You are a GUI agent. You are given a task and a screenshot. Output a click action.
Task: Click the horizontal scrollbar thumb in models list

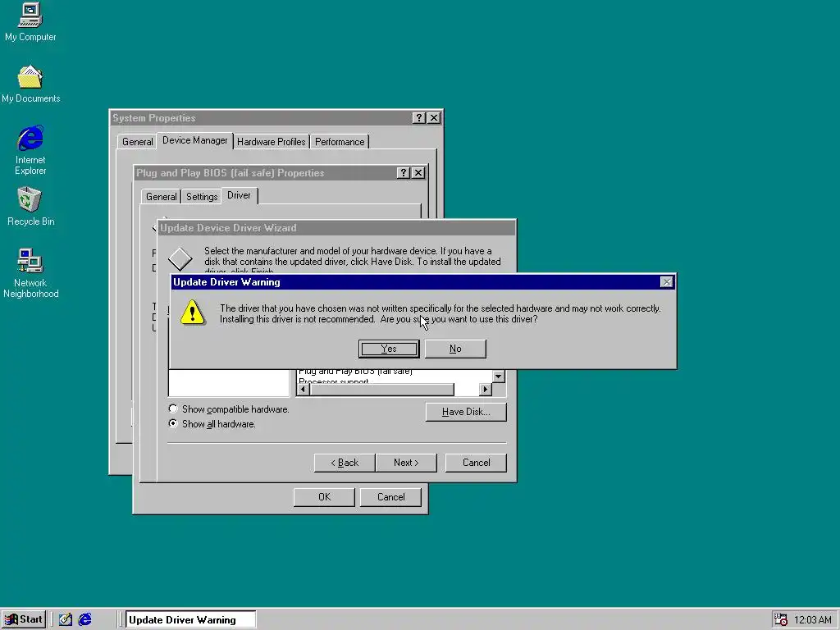pos(382,390)
